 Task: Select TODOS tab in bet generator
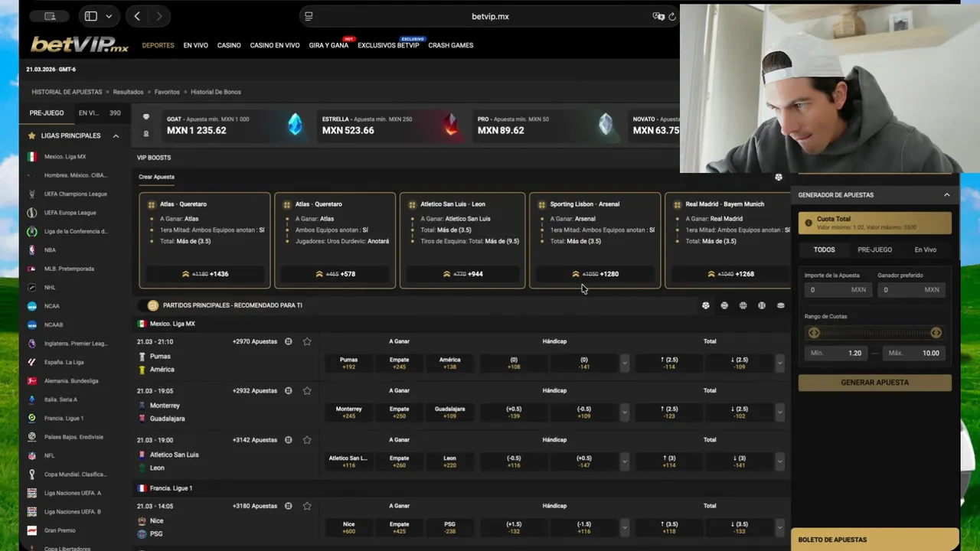(824, 249)
